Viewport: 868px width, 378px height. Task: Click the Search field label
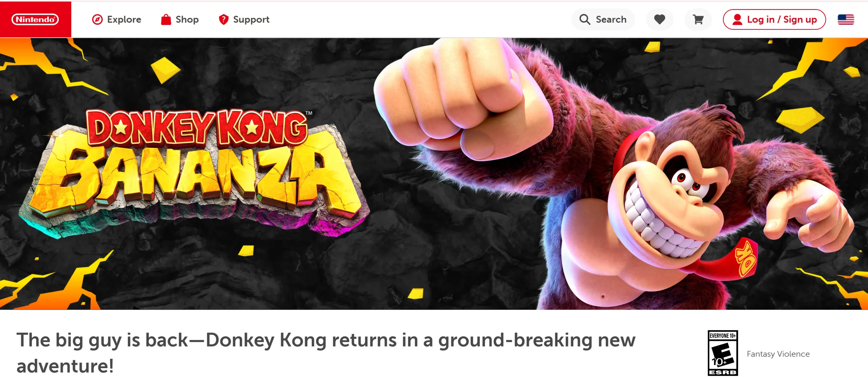611,20
